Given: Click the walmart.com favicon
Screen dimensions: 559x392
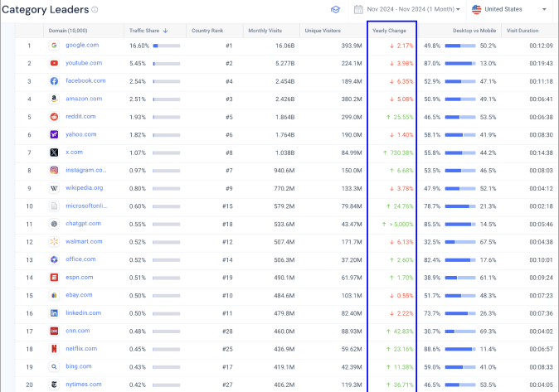Looking at the screenshot, I should (54, 242).
